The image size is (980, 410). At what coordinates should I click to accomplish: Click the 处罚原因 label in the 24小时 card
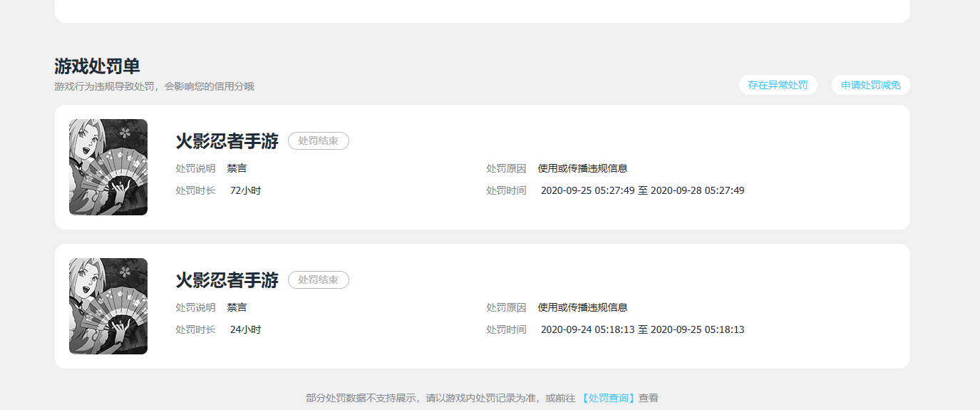coord(507,307)
